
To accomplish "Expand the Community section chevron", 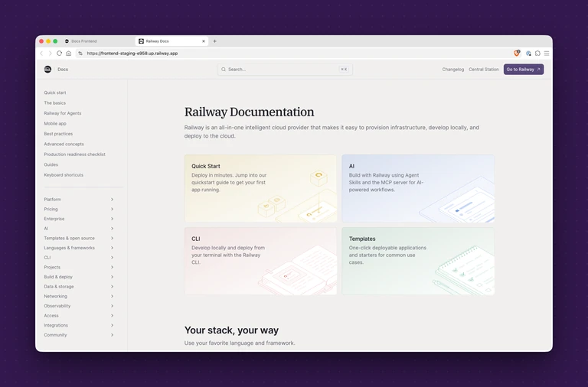I will [x=112, y=335].
